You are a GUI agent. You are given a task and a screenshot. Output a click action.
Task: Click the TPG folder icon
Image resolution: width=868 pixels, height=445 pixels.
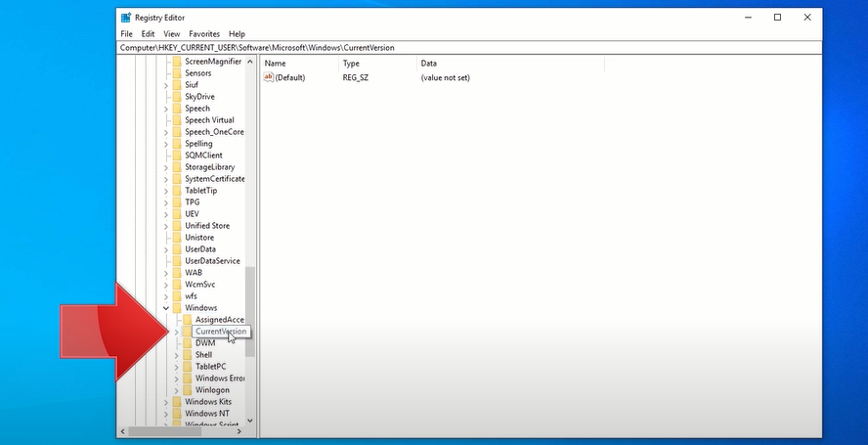coord(177,202)
